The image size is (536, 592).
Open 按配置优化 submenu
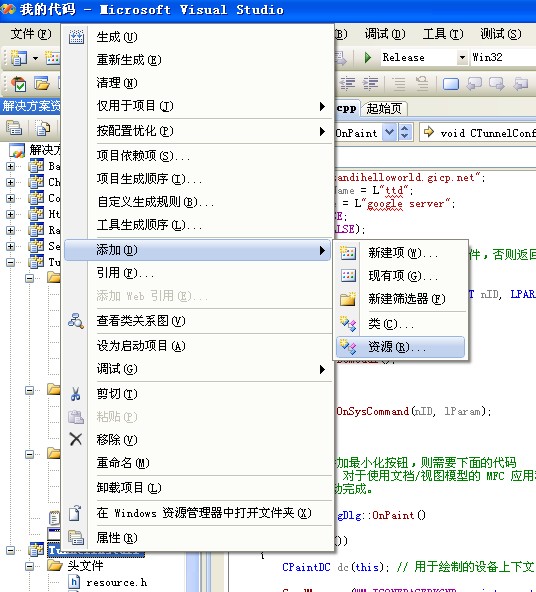pos(198,131)
